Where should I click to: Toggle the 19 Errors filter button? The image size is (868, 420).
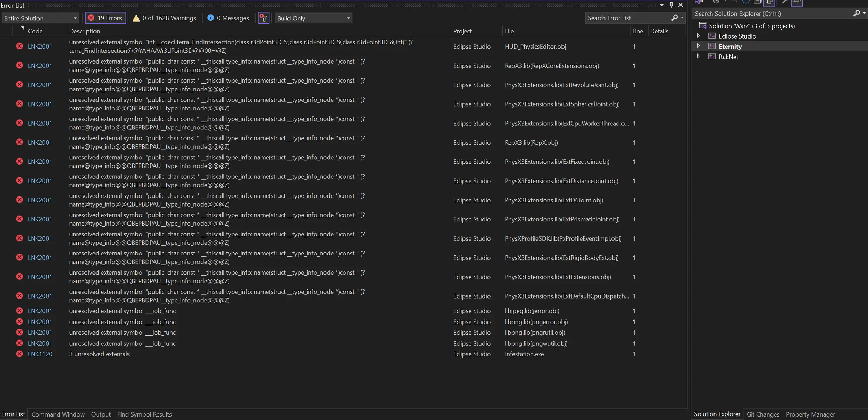pos(106,18)
